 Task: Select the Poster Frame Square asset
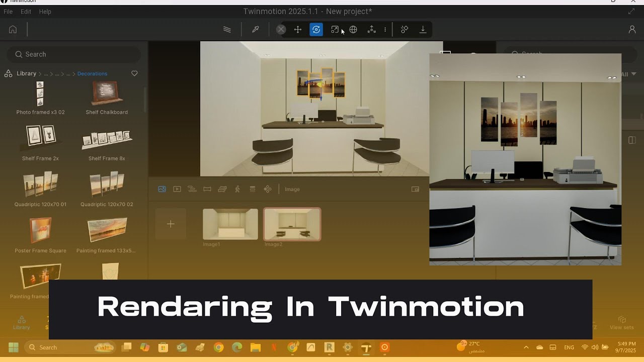(x=40, y=235)
